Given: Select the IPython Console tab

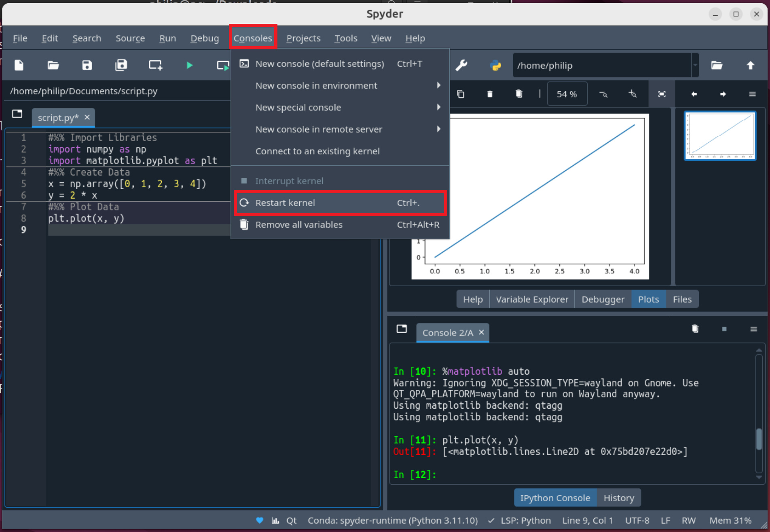Looking at the screenshot, I should point(555,498).
